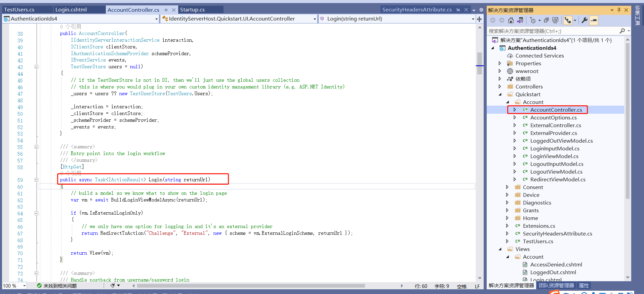Select Connected Services in the tree
Image resolution: width=644 pixels, height=294 pixels.
click(539, 56)
